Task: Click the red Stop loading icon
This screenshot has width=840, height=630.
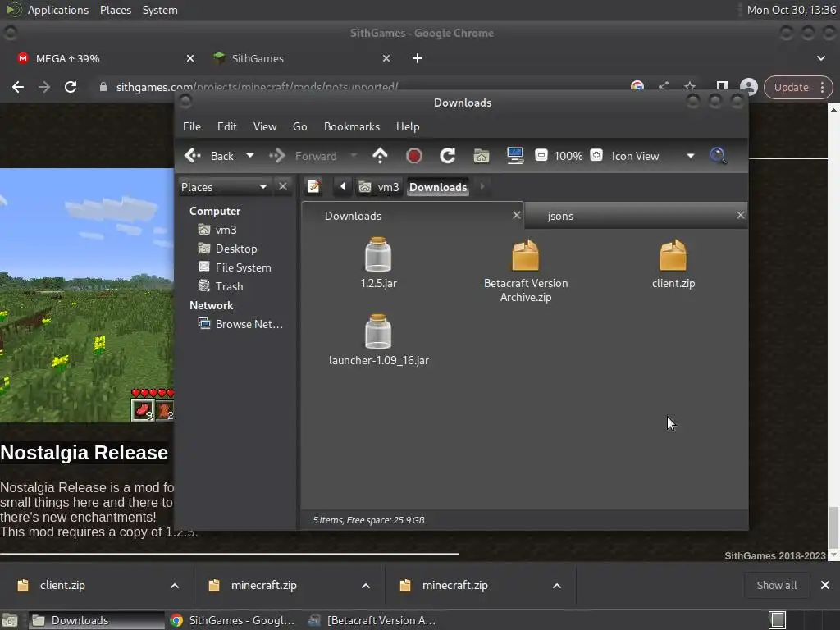Action: tap(413, 156)
